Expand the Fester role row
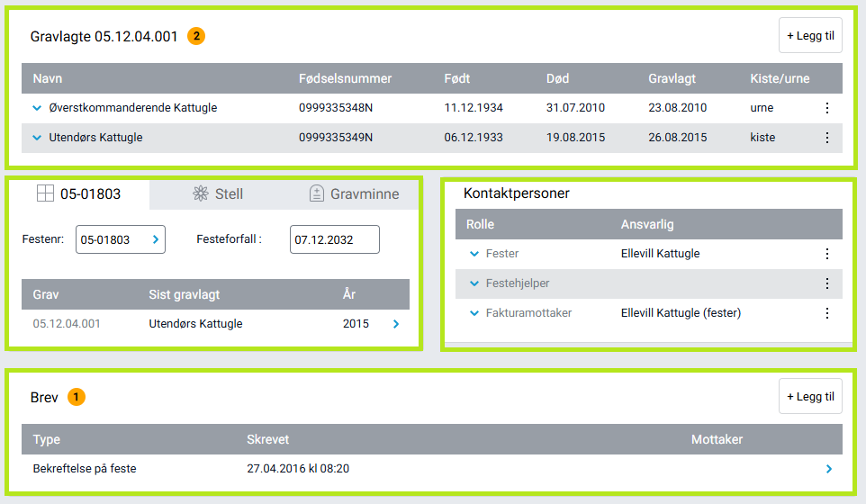 (x=474, y=254)
